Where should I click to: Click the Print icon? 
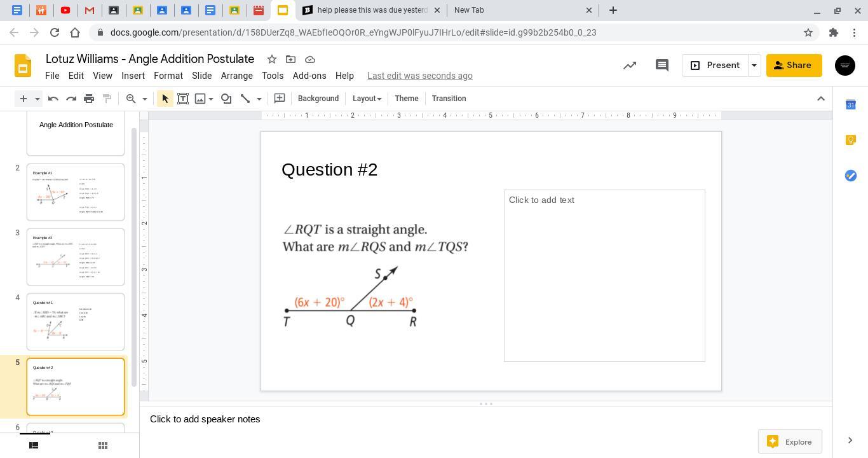89,99
